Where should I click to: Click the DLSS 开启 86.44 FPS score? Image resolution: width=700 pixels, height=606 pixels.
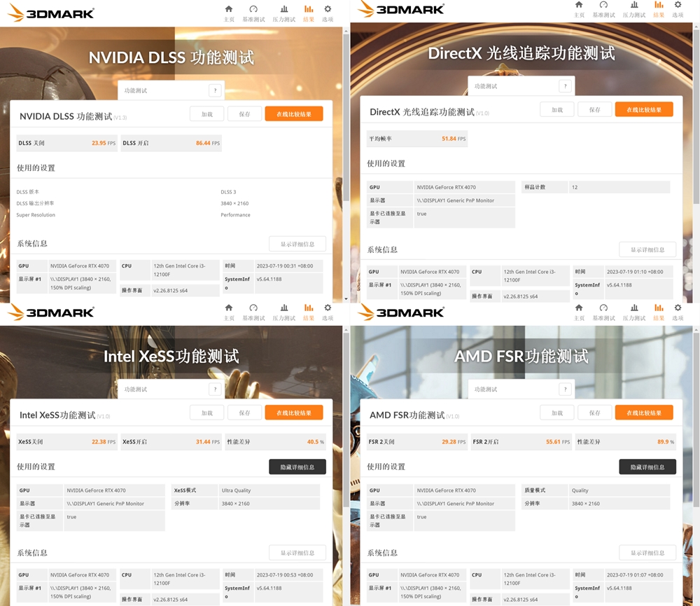pos(171,143)
